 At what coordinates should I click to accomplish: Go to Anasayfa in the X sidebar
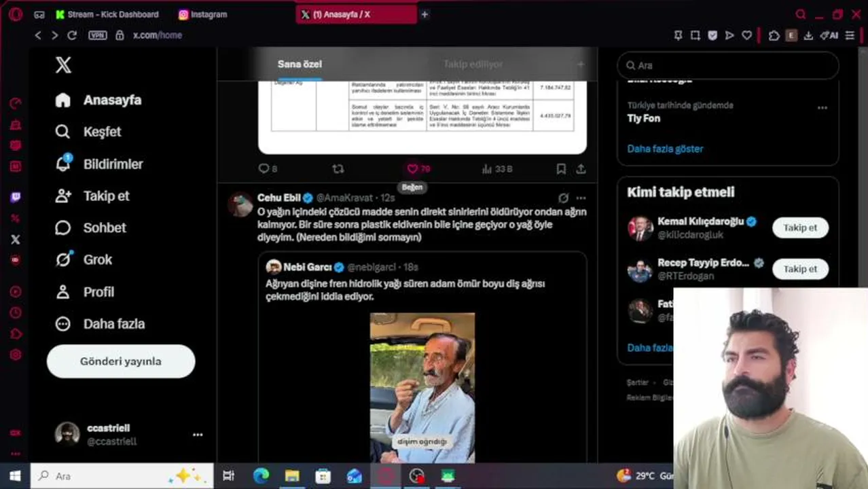98,100
